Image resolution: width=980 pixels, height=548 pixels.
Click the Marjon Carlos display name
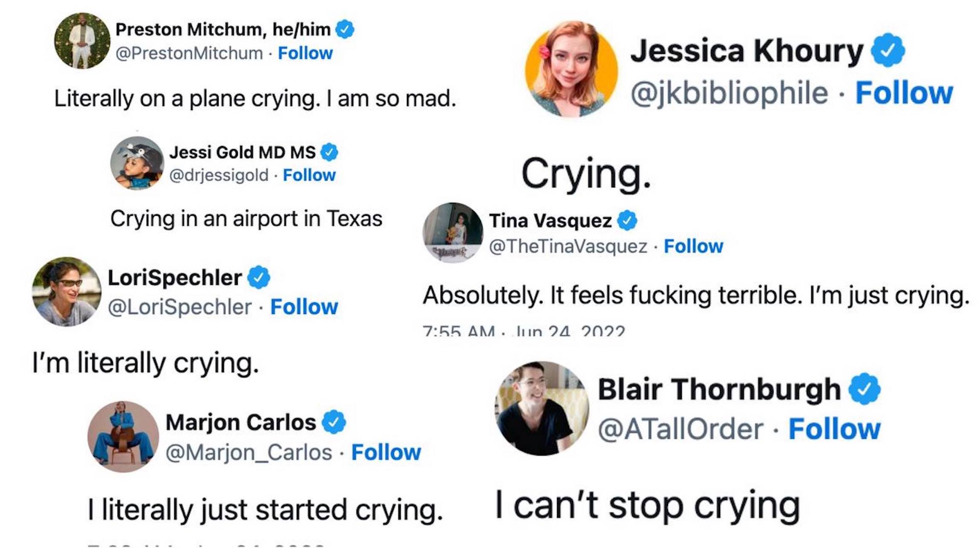coord(241,422)
